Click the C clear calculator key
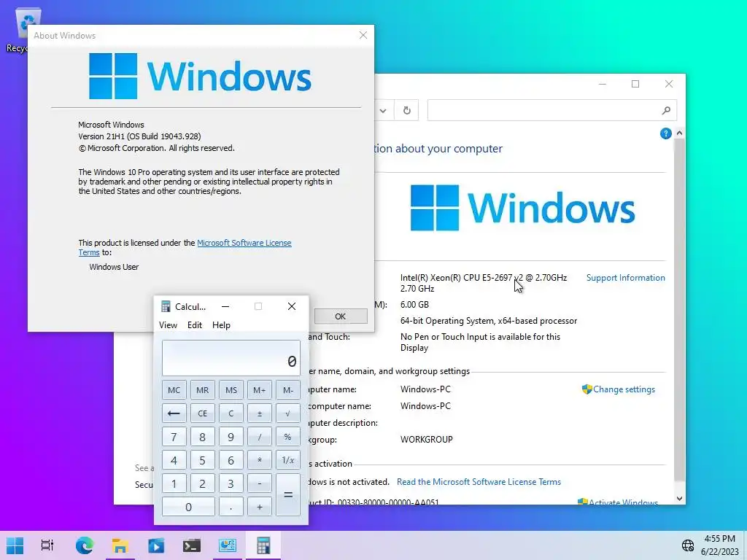 click(x=231, y=413)
